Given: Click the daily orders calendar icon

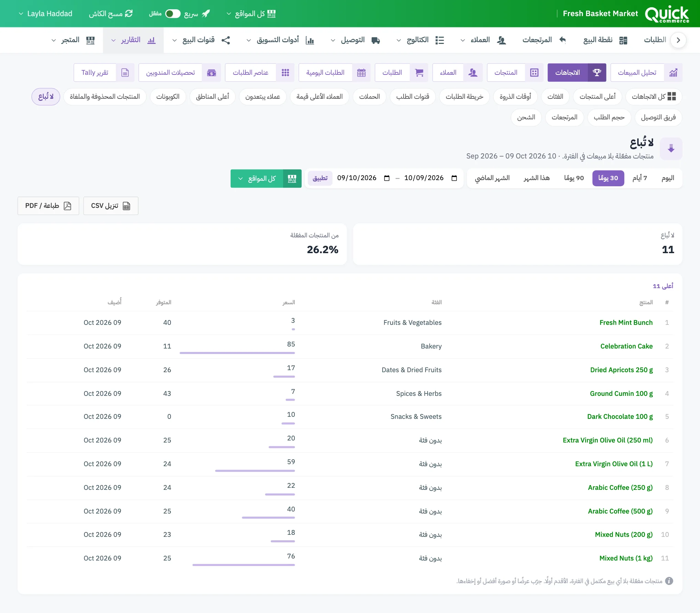Looking at the screenshot, I should [x=361, y=73].
